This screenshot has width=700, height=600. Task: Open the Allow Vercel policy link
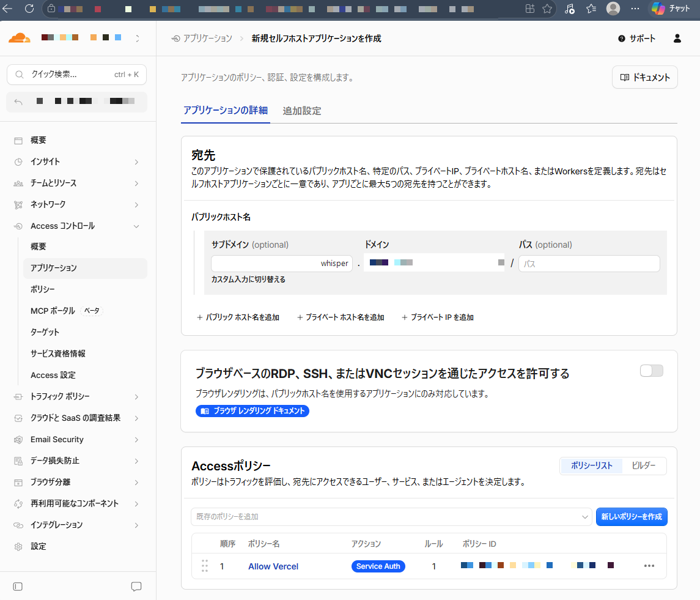273,566
